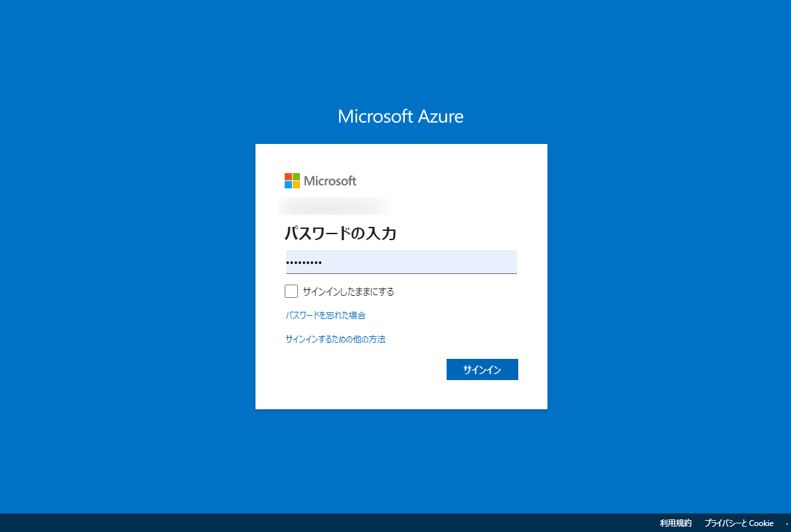Viewport: 791px width, 532px height.
Task: Open the パスワードを忘れた場合 link
Action: (x=325, y=315)
